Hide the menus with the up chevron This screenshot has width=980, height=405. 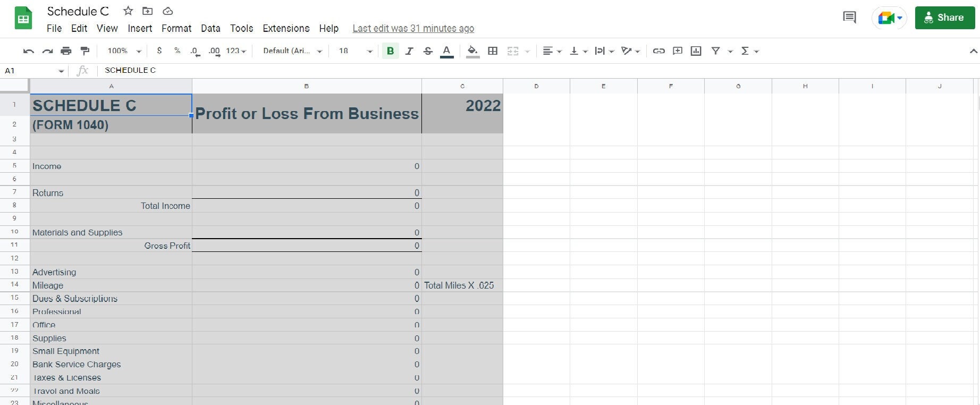point(973,52)
